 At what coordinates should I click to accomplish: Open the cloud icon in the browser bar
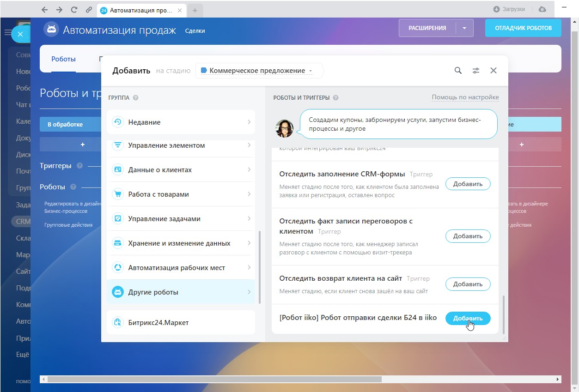[542, 9]
